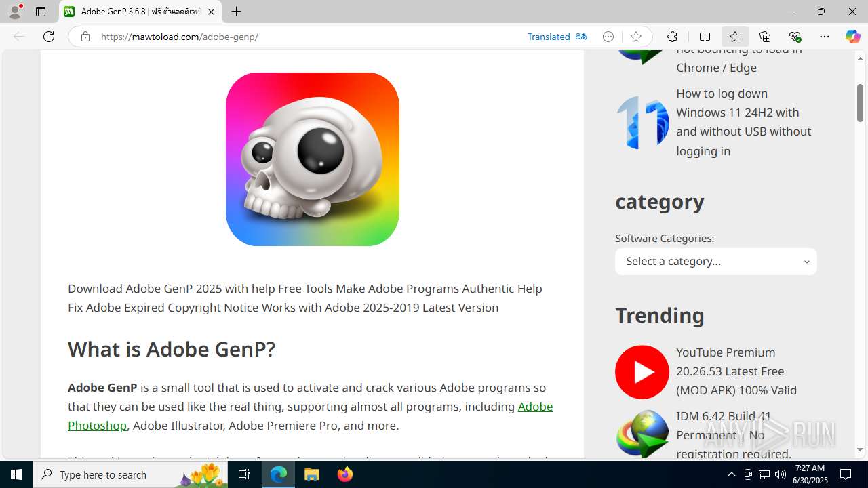Open the Chrome / Edge article link
868x488 pixels.
[739, 58]
